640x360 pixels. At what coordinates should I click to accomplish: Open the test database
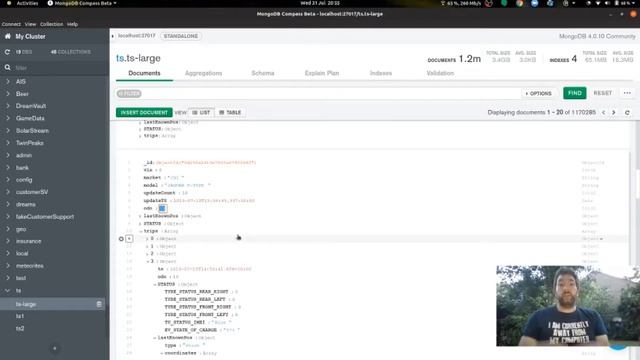coord(21,278)
